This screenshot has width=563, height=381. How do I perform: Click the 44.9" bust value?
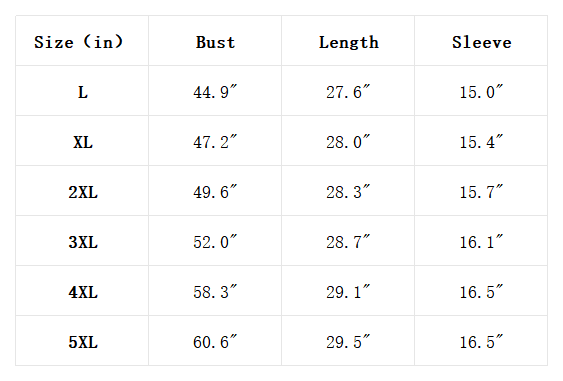[x=215, y=92]
